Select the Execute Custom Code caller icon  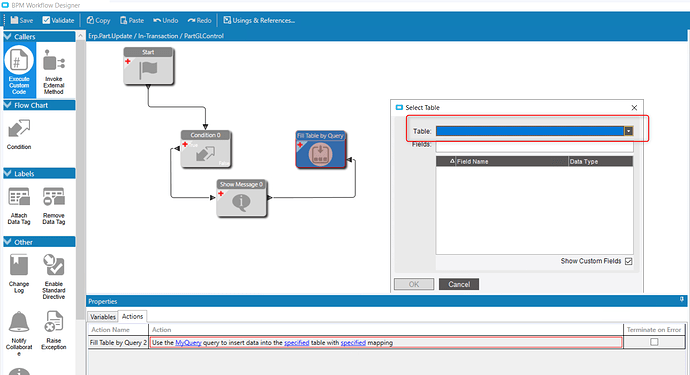(x=19, y=70)
